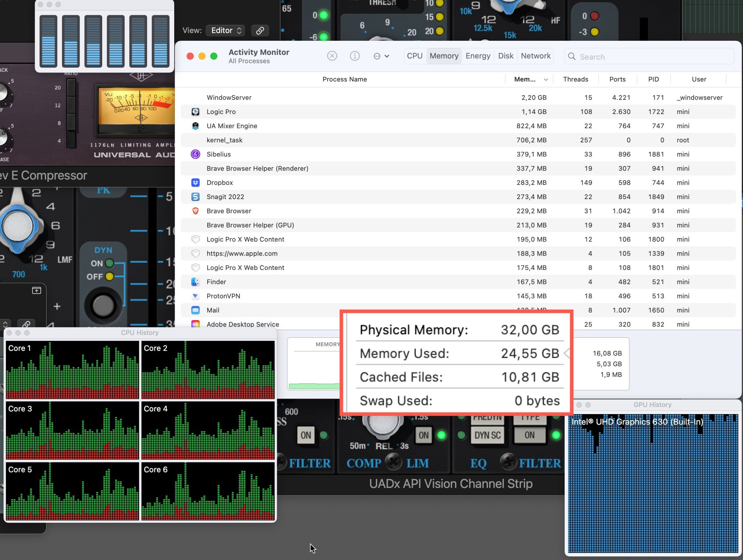The width and height of the screenshot is (743, 560).
Task: Click the Sibelius app icon
Action: [195, 154]
